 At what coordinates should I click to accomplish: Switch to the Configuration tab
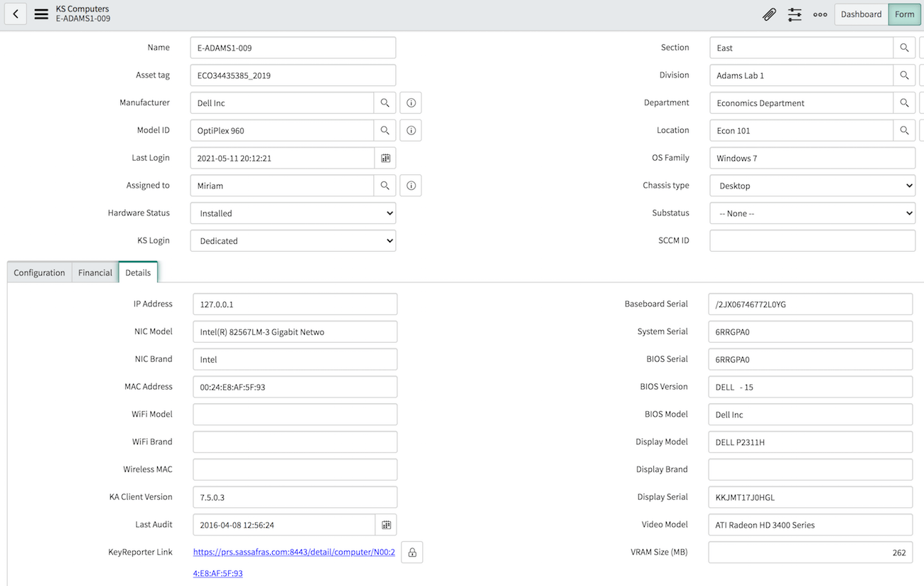40,272
